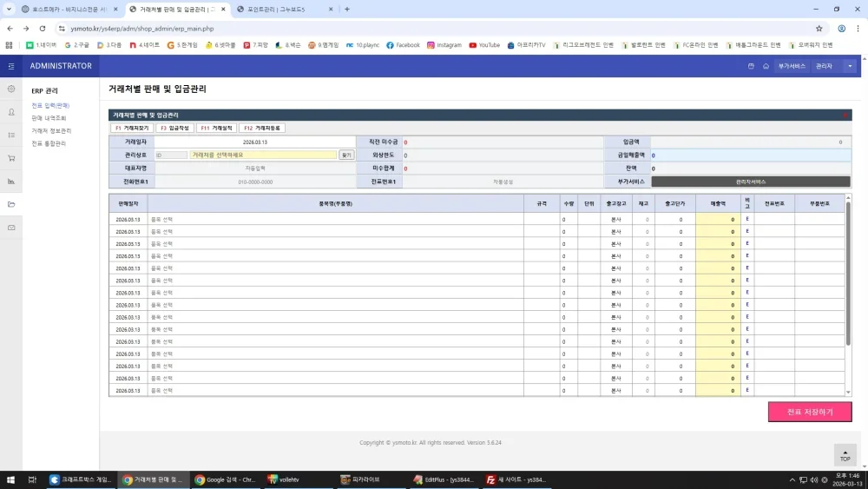Click the F3 입금작성 button
The height and width of the screenshot is (489, 868).
[175, 128]
